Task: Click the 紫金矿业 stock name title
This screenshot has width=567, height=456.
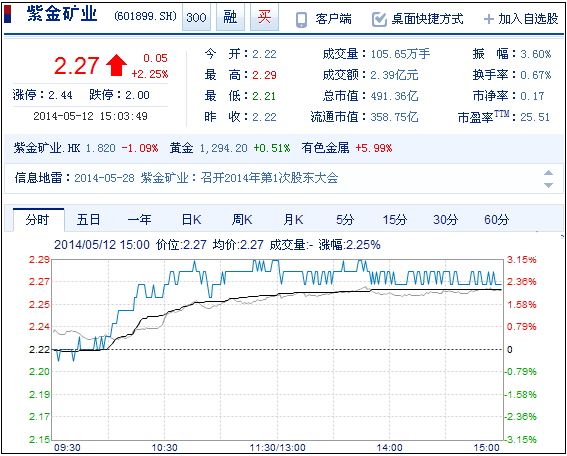Action: 62,14
